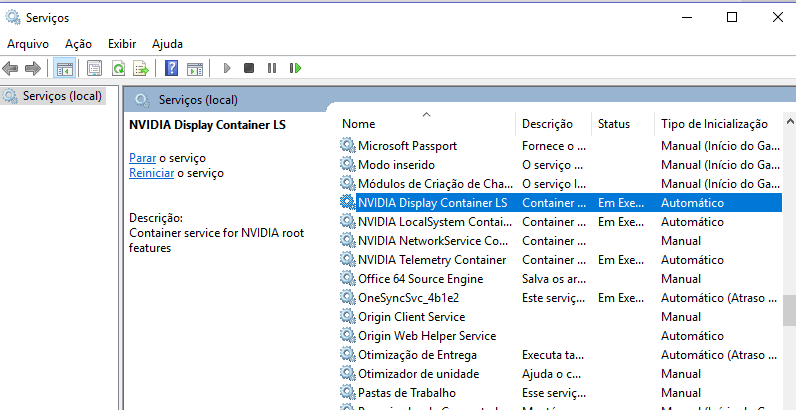Toggle the show/hide console tree icon
Image resolution: width=796 pixels, height=410 pixels.
[x=65, y=68]
